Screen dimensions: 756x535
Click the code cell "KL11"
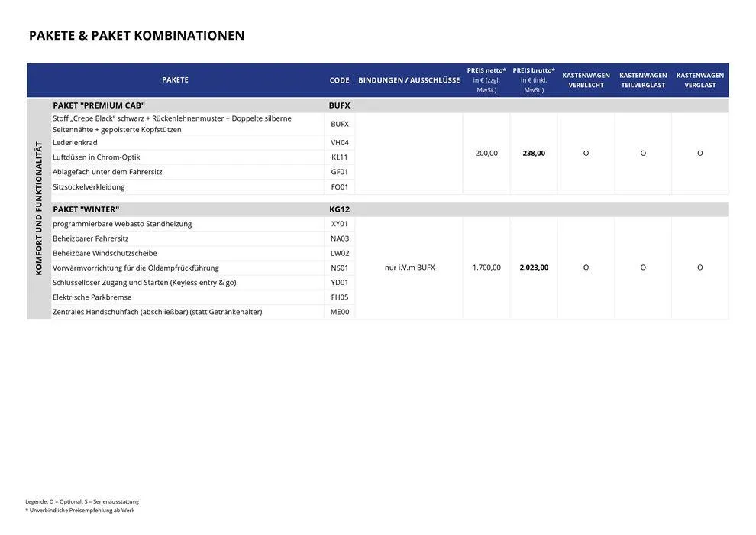(x=339, y=157)
